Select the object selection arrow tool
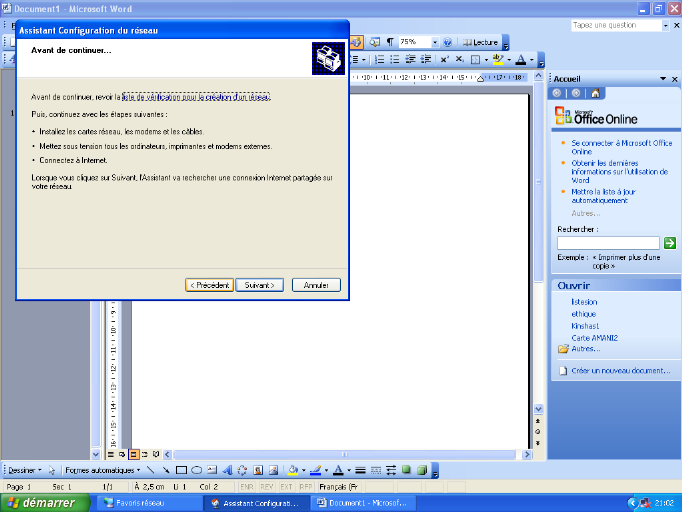The width and height of the screenshot is (682, 512). (x=52, y=470)
